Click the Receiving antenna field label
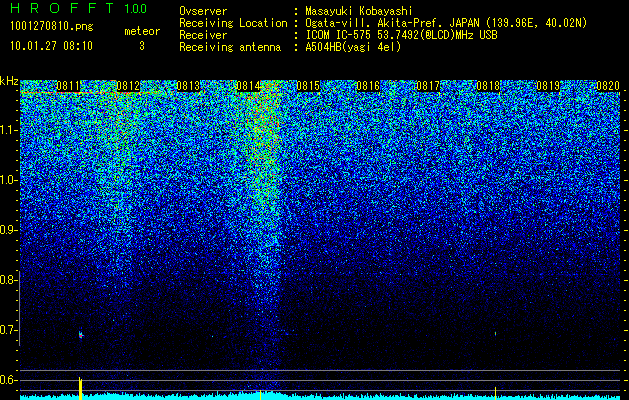Image resolution: width=629 pixels, height=400 pixels. [230, 47]
